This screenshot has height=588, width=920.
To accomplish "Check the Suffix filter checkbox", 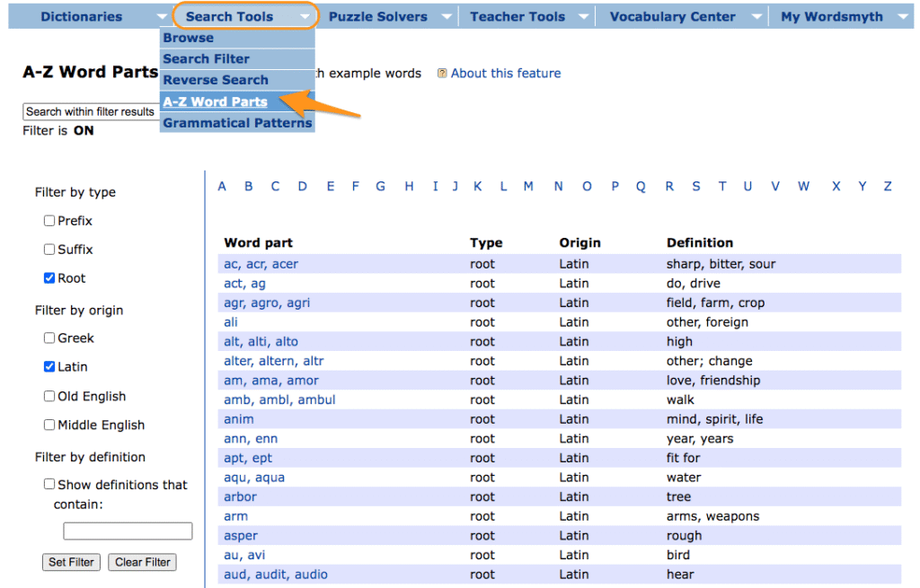I will (49, 250).
